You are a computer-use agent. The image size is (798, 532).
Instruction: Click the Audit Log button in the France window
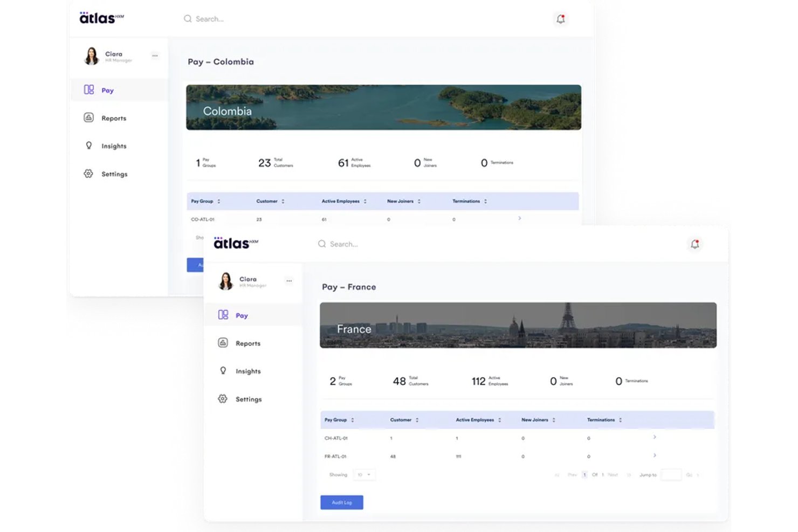[342, 502]
